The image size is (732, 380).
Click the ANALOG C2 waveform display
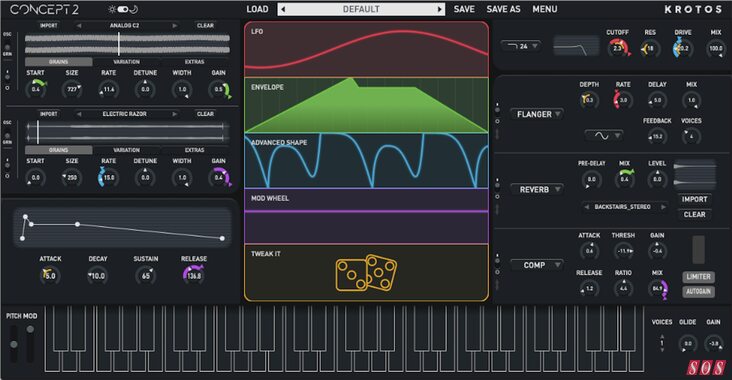point(127,44)
